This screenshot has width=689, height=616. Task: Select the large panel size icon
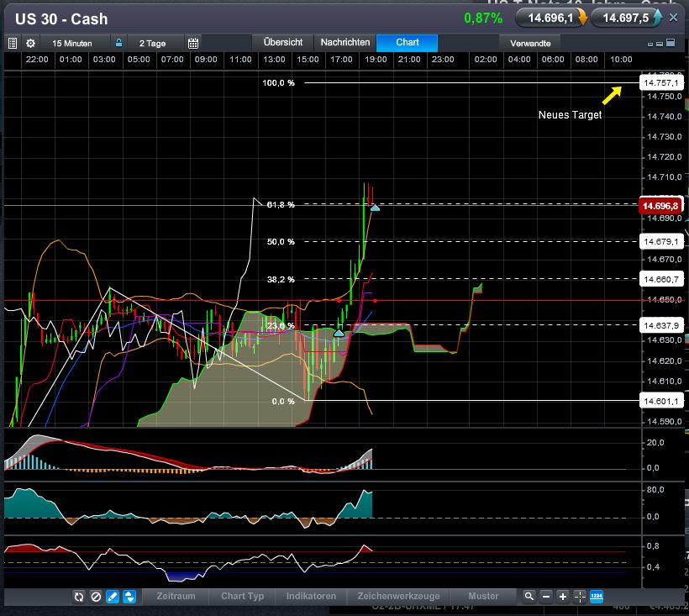[x=671, y=43]
